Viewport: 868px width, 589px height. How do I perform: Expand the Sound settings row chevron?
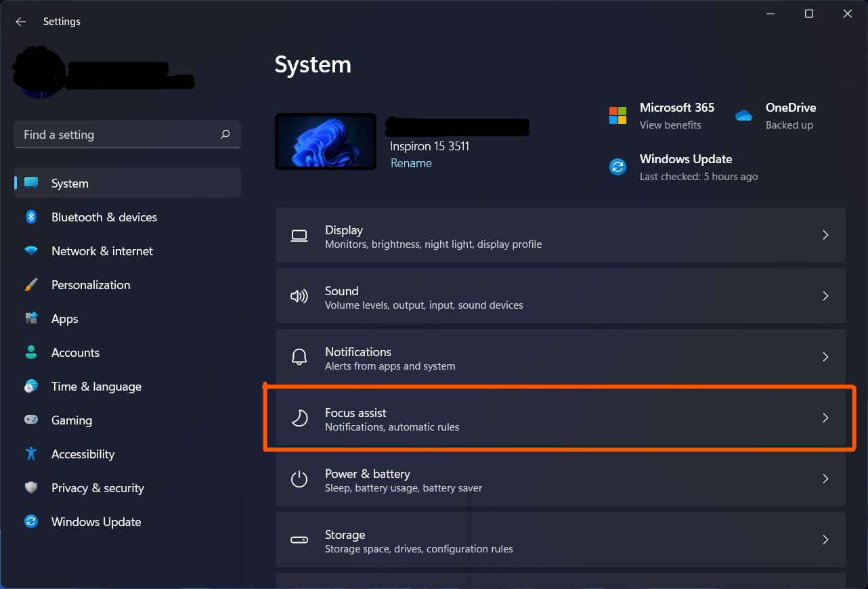click(x=825, y=296)
